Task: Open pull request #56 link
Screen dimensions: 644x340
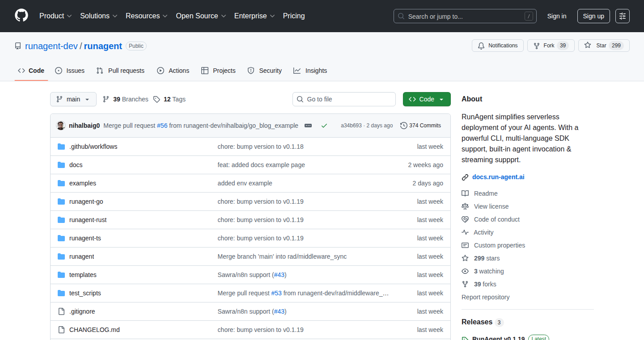Action: (162, 126)
